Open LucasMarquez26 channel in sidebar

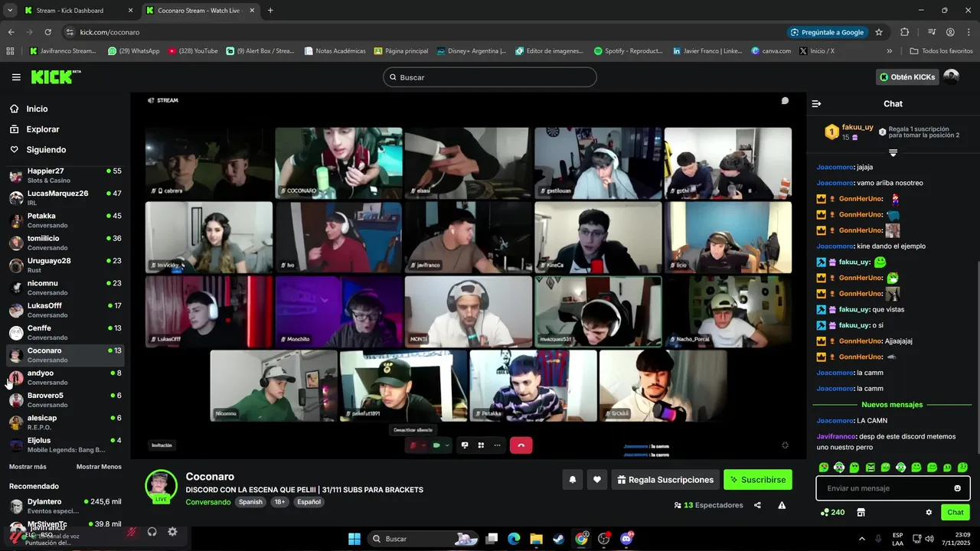click(x=65, y=197)
